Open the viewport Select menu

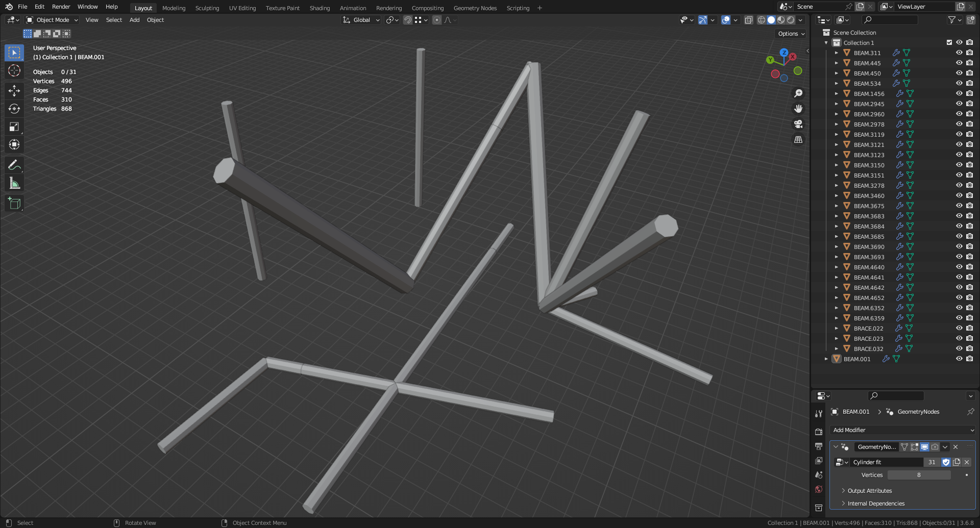point(114,20)
